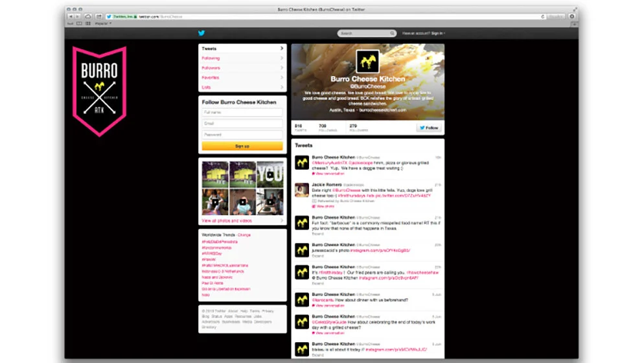
Task: Click the reload icon in address bar
Action: click(542, 16)
